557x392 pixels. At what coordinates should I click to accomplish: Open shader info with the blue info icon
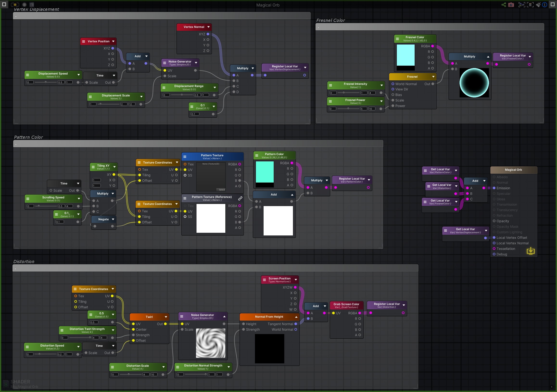(x=545, y=5)
